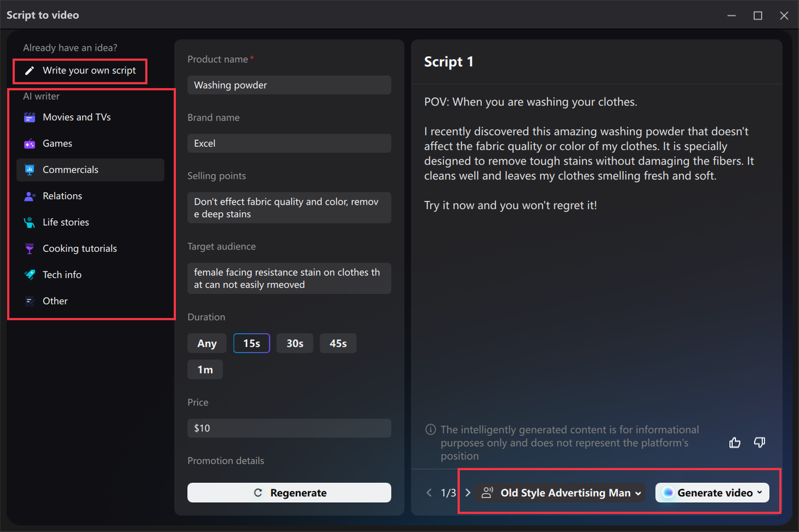Give the script a thumbs down

point(760,442)
